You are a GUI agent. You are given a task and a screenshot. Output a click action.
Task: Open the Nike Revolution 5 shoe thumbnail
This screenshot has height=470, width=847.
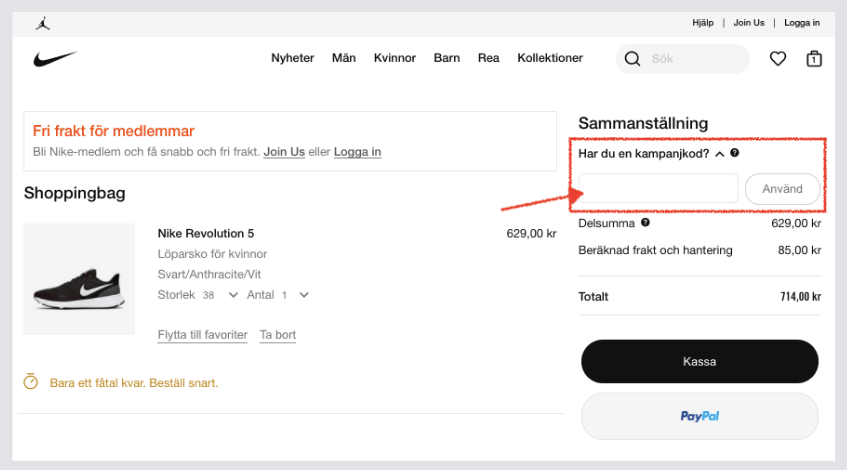tap(79, 279)
